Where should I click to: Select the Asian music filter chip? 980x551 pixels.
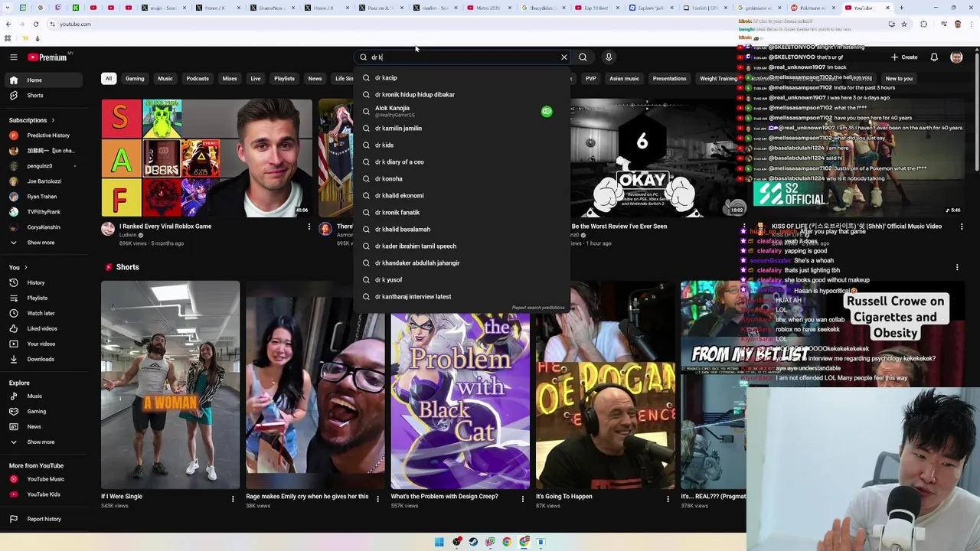pyautogui.click(x=624, y=79)
